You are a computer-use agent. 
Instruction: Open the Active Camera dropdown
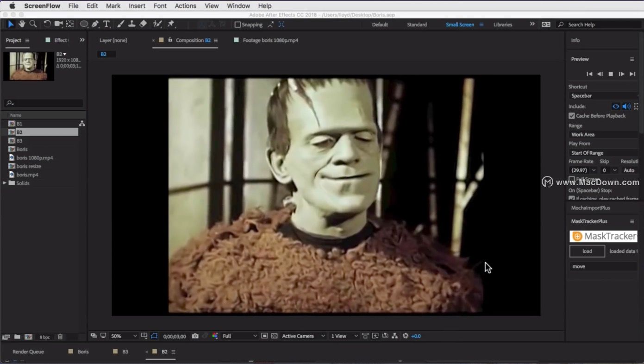(303, 336)
